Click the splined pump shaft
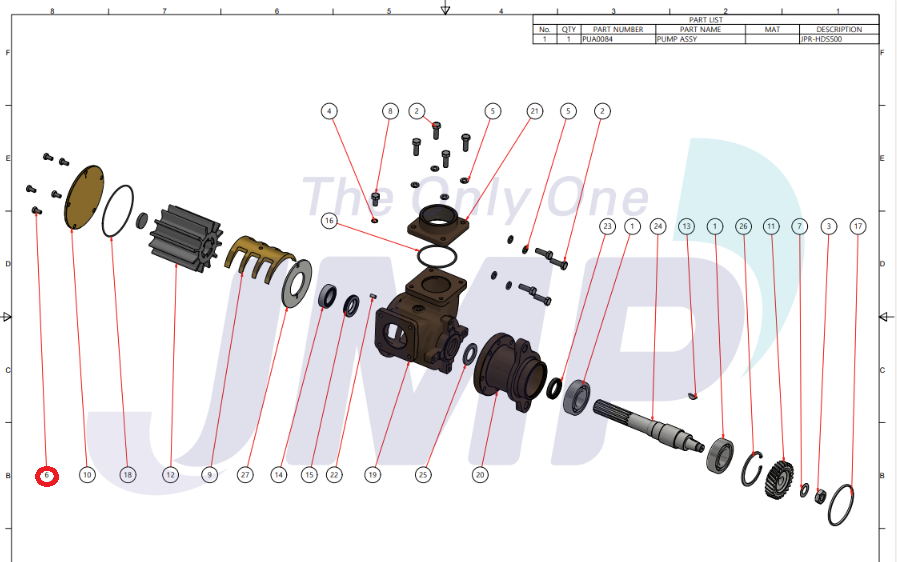 (x=650, y=426)
